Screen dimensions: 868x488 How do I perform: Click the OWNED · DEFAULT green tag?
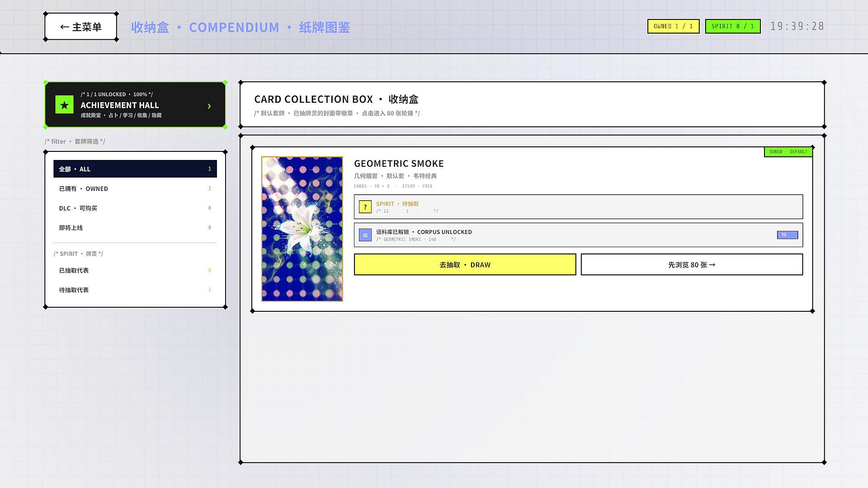[x=788, y=152]
